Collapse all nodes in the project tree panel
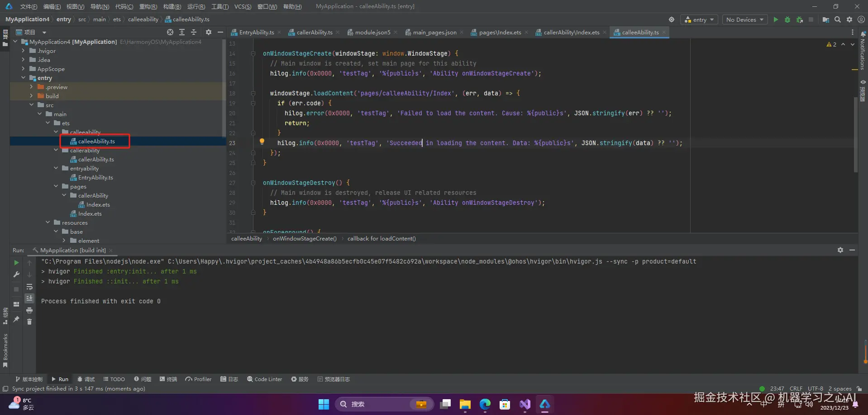This screenshot has height=415, width=868. click(194, 32)
